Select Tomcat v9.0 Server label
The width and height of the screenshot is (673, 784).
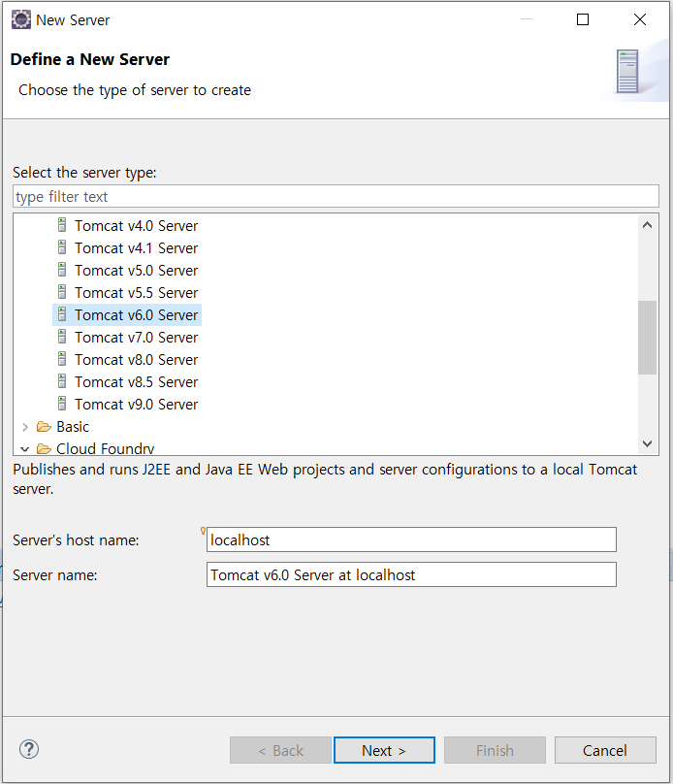tap(137, 405)
